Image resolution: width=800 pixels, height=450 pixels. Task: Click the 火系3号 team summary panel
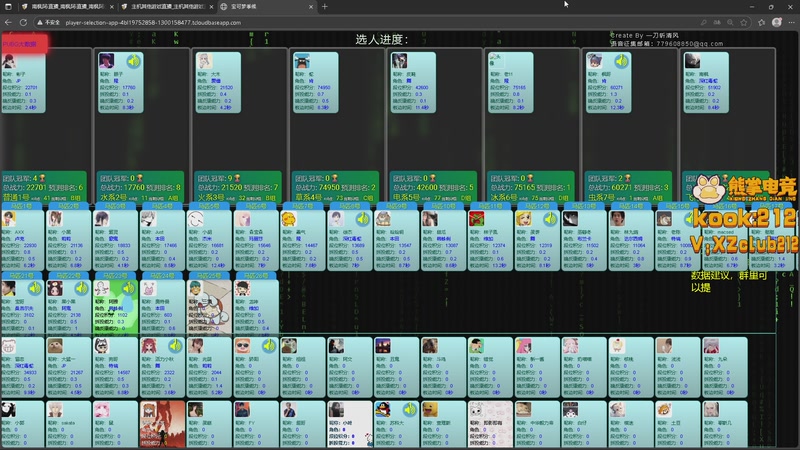[238, 186]
